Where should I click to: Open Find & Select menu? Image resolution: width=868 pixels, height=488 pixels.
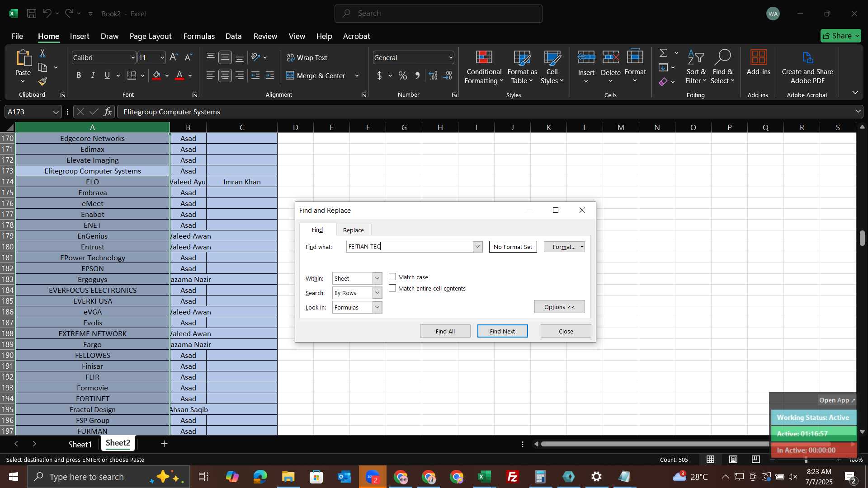point(722,67)
